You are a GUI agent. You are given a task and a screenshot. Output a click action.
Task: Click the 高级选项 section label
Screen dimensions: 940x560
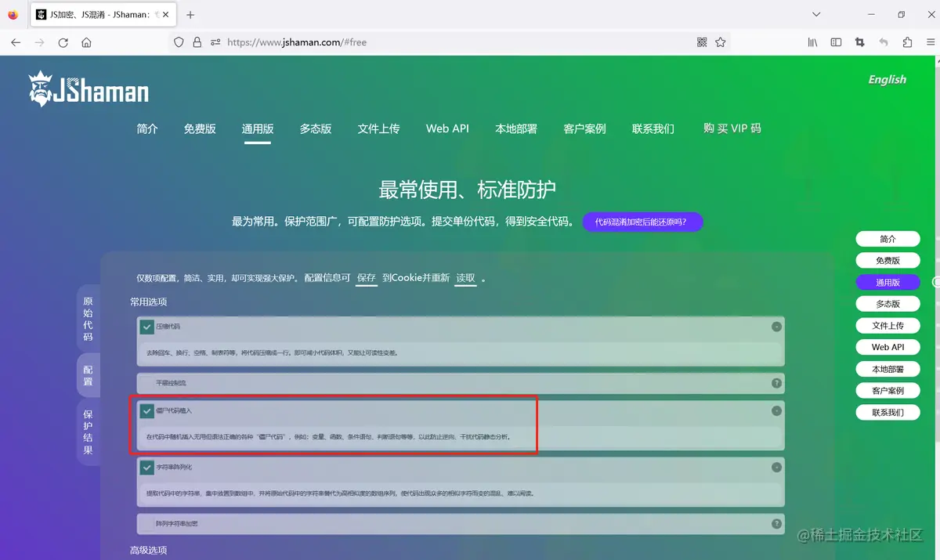[148, 551]
